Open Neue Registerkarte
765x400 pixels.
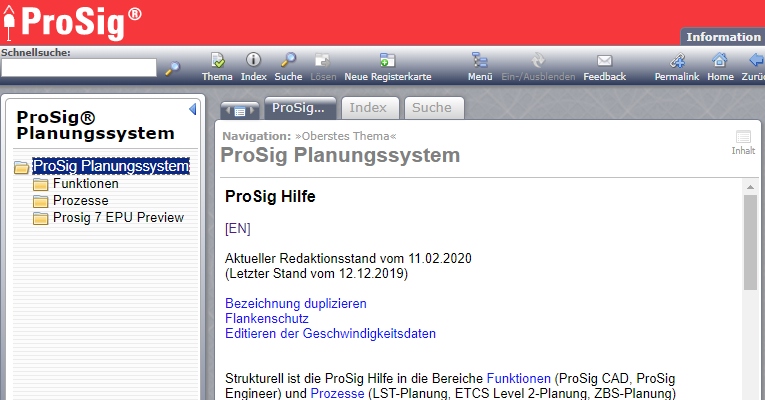[388, 67]
